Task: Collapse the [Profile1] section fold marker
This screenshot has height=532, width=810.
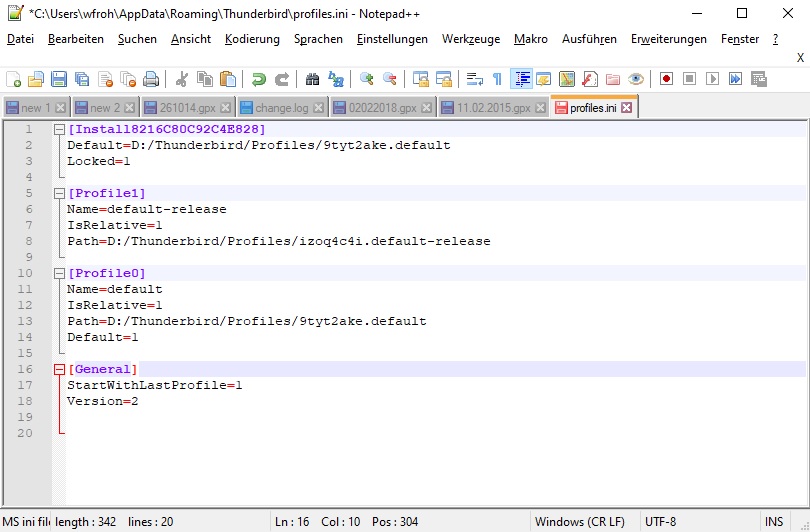Action: coord(59,193)
